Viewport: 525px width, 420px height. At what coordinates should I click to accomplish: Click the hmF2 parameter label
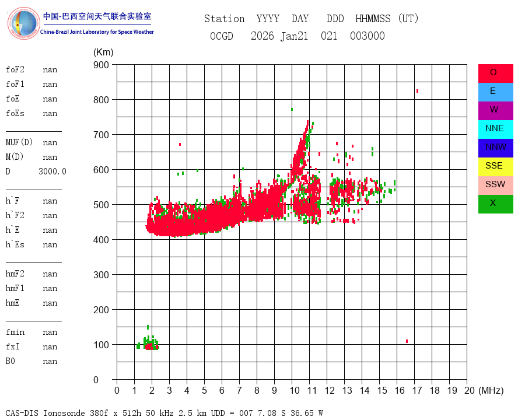click(15, 274)
